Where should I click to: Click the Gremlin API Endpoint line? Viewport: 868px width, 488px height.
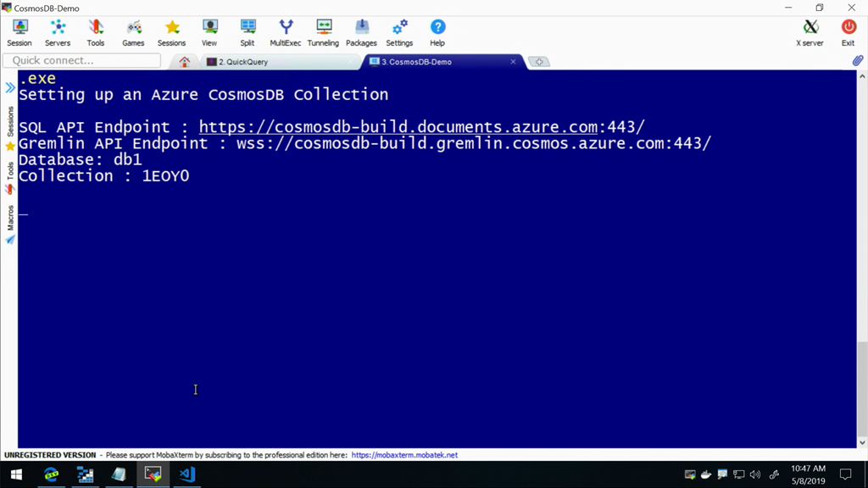pos(364,143)
